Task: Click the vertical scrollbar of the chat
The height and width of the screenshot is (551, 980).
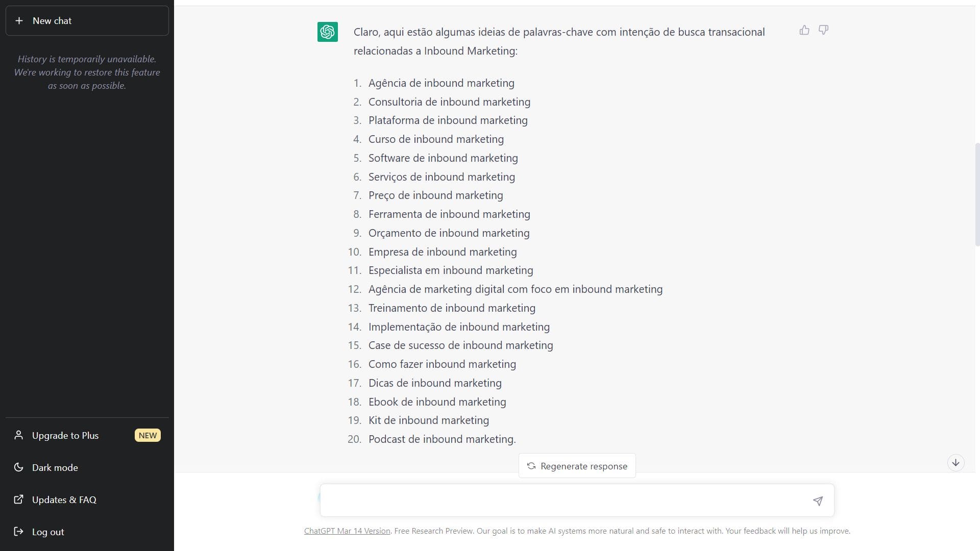Action: (977, 194)
